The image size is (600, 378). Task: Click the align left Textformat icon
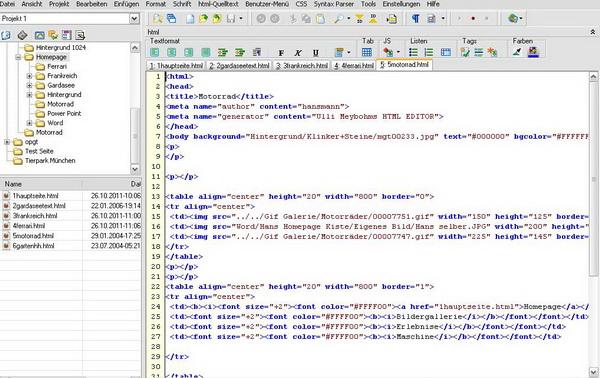[155, 52]
